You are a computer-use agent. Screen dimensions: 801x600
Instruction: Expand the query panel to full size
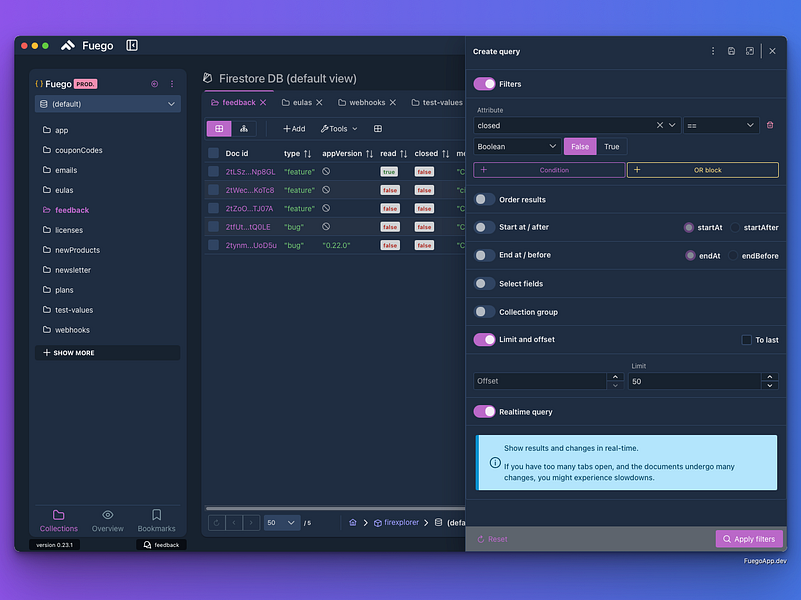pyautogui.click(x=749, y=51)
